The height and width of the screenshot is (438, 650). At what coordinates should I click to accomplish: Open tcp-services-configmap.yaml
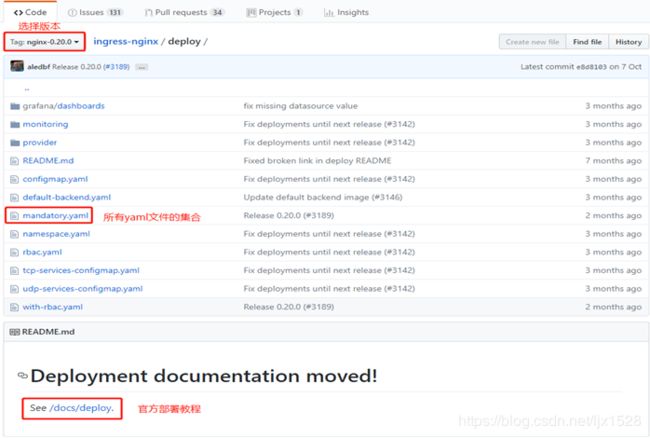81,270
